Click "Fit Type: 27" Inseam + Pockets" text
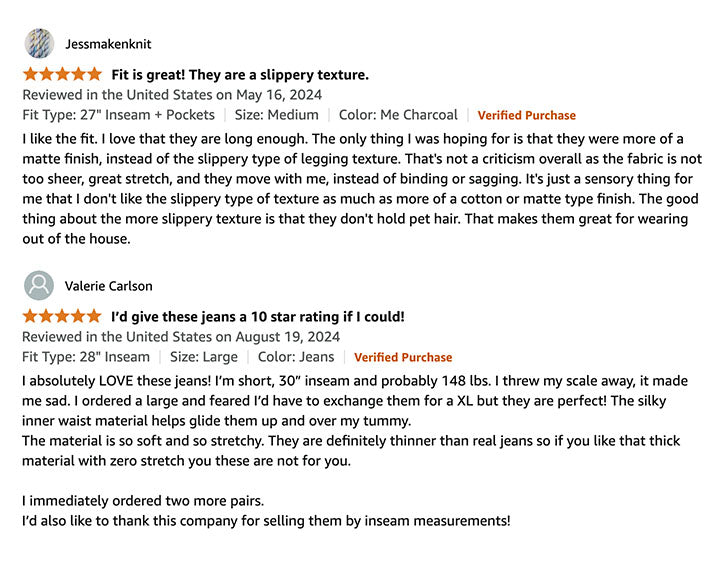 point(117,115)
